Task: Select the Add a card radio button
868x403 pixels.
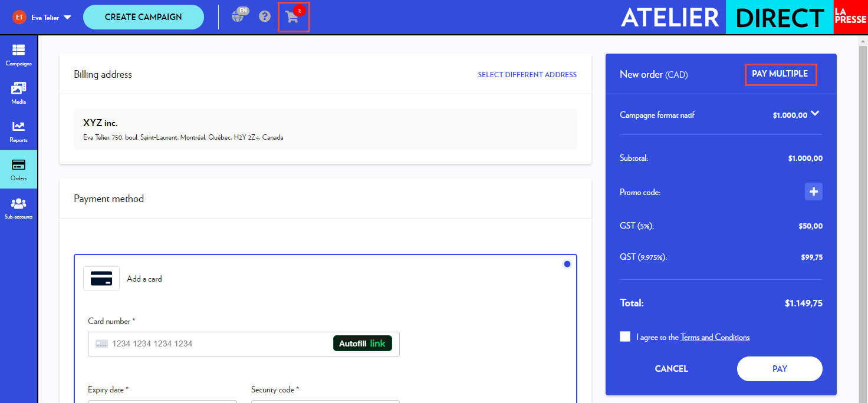Action: click(x=567, y=264)
